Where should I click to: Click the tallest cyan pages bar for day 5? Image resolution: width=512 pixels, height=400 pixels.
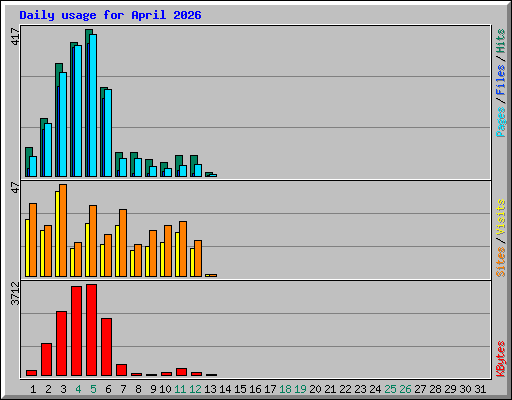pos(93,105)
